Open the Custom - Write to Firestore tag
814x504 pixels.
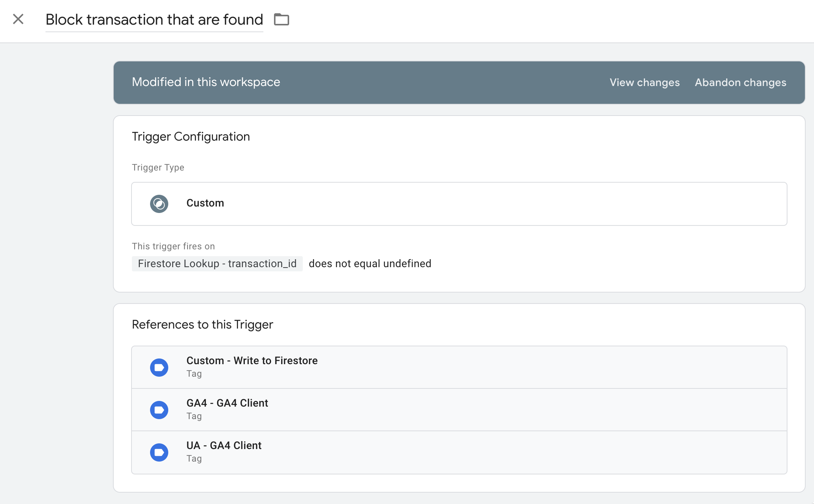(459, 367)
